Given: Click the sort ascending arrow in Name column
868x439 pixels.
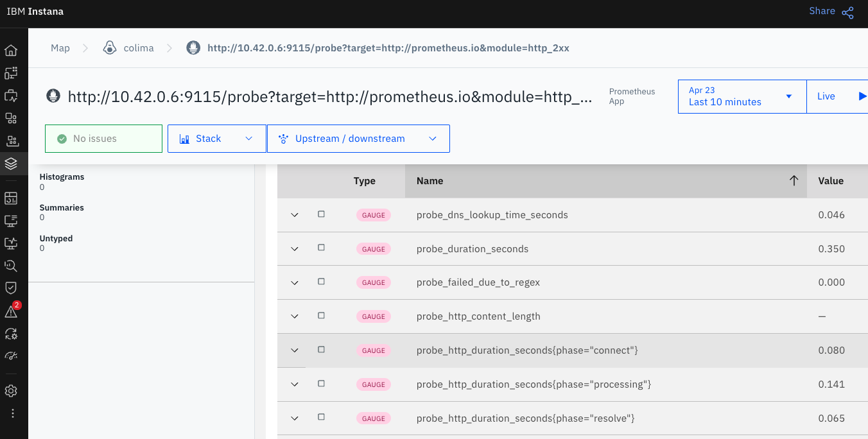Looking at the screenshot, I should (794, 181).
